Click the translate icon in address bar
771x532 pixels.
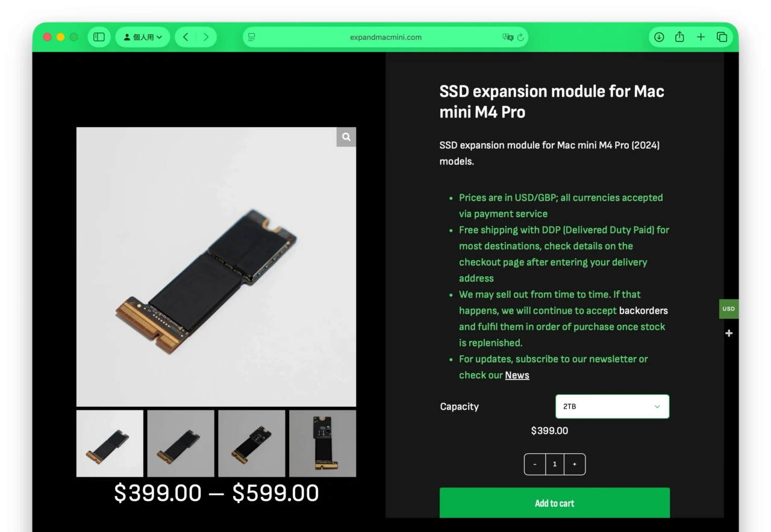(x=508, y=37)
